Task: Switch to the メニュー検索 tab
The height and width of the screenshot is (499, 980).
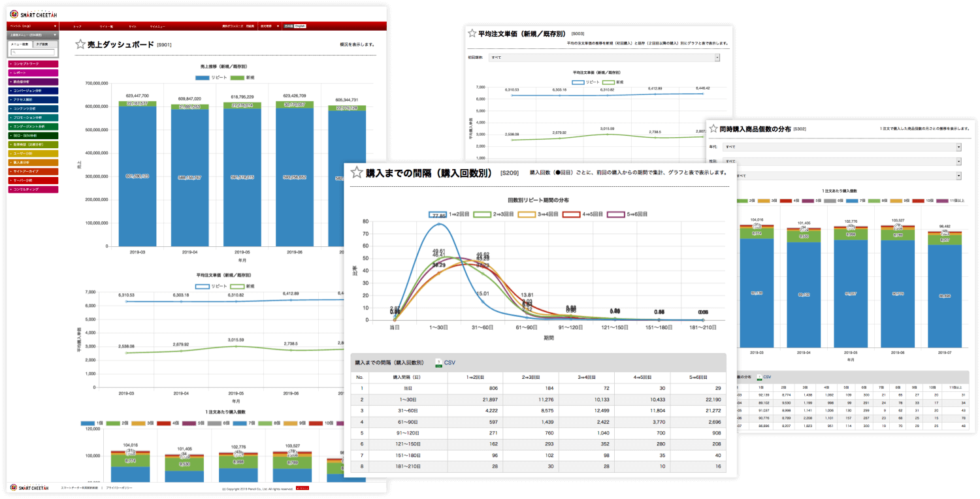Action: pos(21,44)
